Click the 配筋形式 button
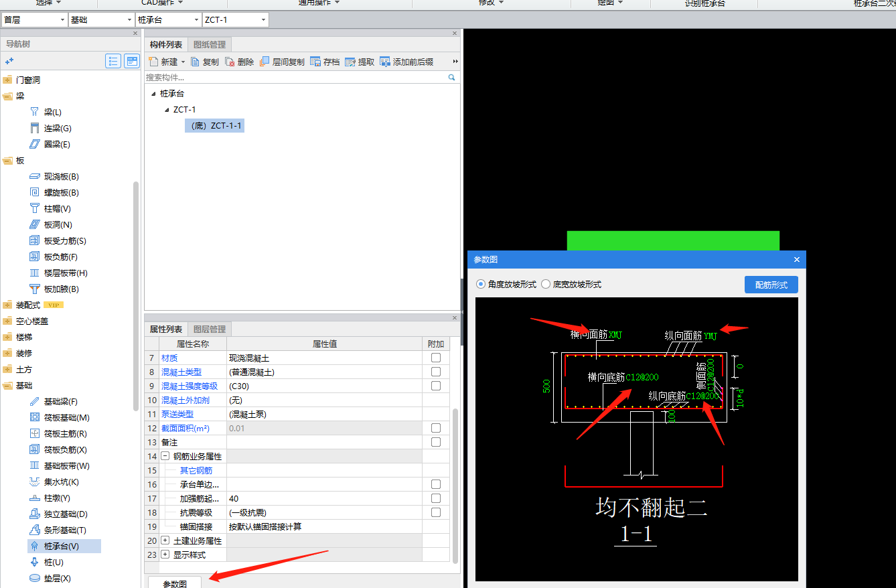896x588 pixels. click(x=771, y=285)
